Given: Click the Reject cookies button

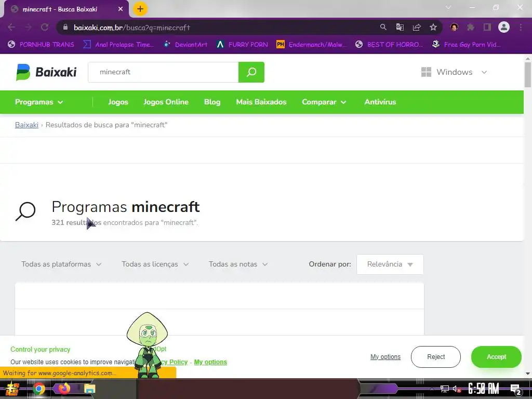Looking at the screenshot, I should 436,357.
